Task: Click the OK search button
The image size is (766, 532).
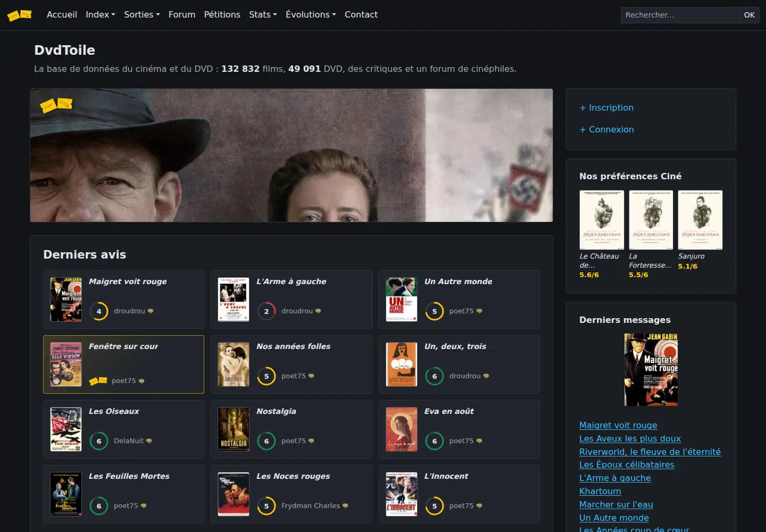Action: pos(750,15)
